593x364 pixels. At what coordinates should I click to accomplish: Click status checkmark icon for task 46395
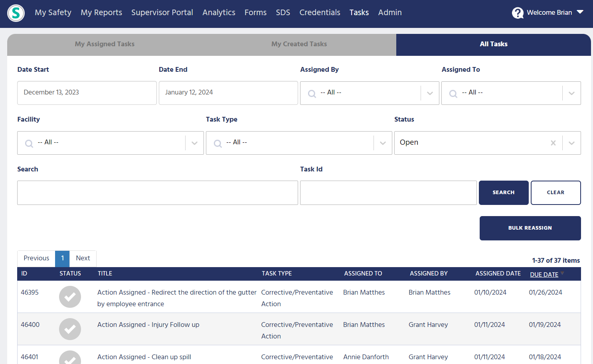70,297
